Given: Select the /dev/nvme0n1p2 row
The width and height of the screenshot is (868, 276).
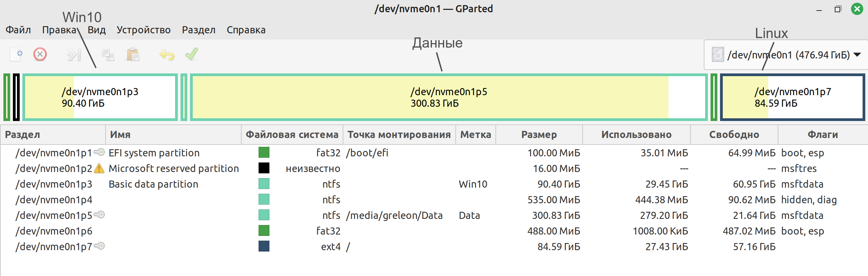Looking at the screenshot, I should [434, 168].
